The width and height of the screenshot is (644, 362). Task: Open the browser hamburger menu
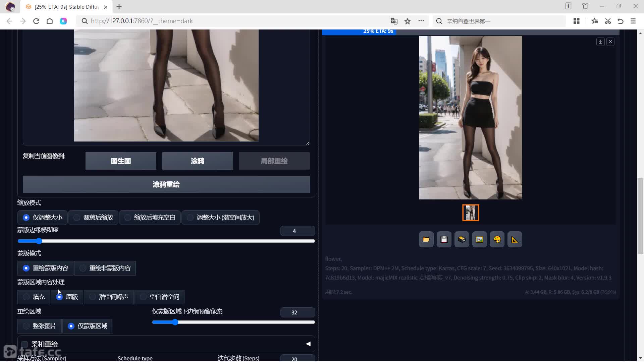point(633,21)
